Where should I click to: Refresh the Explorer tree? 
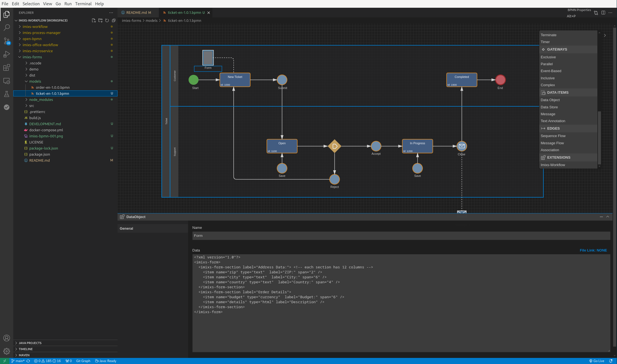107,20
